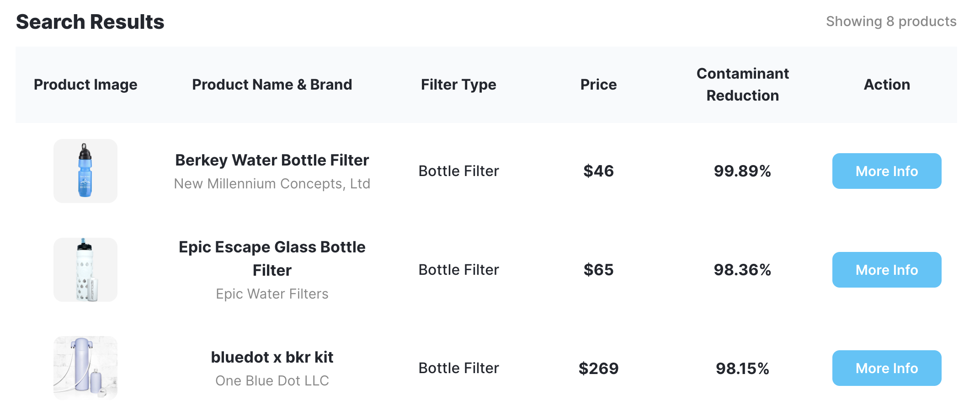Image resolution: width=980 pixels, height=417 pixels.
Task: Click the $269 price value
Action: pyautogui.click(x=598, y=369)
